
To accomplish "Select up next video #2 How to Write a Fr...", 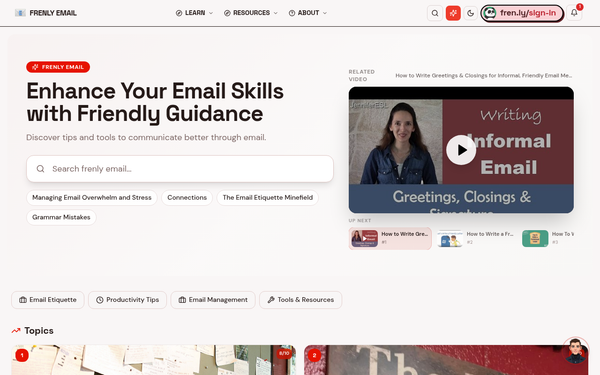I will 476,238.
